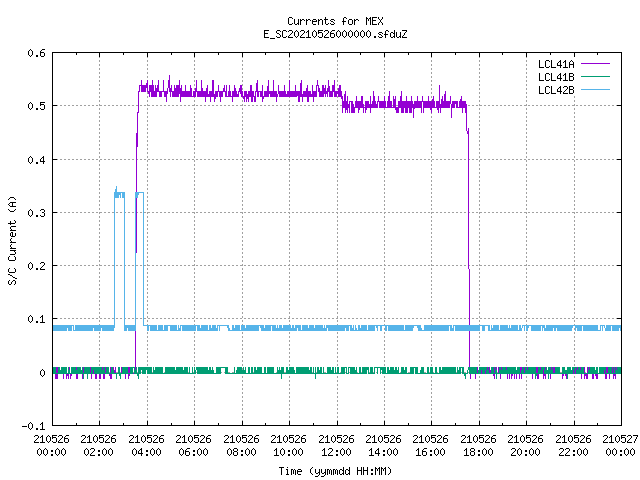Click the 210526 20:00 x-axis tick label
Image resolution: width=640 pixels, height=480 pixels.
(x=525, y=446)
